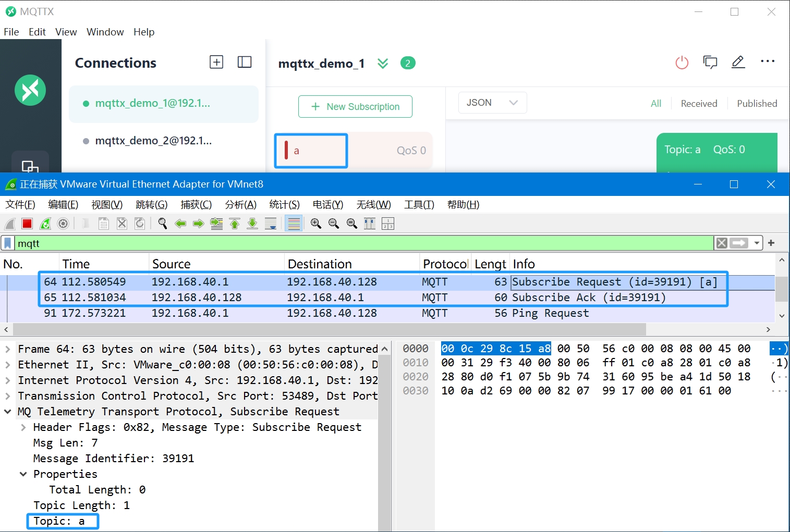Image resolution: width=790 pixels, height=532 pixels.
Task: Expand Internet Protocol Version 4 node
Action: 8,380
